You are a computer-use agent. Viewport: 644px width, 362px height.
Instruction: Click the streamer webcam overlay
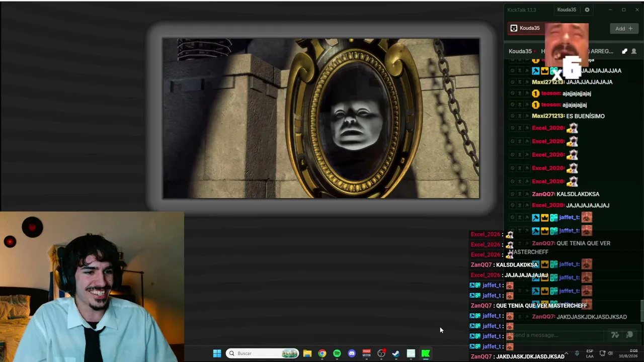(92, 287)
